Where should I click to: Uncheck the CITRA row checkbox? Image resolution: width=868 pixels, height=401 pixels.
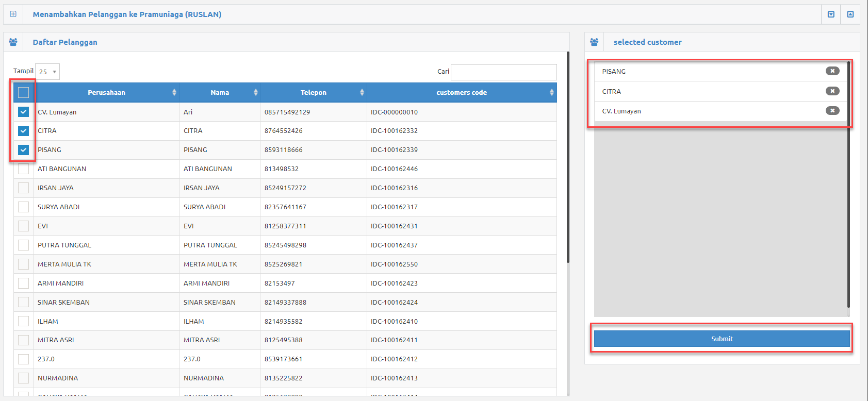[x=23, y=131]
